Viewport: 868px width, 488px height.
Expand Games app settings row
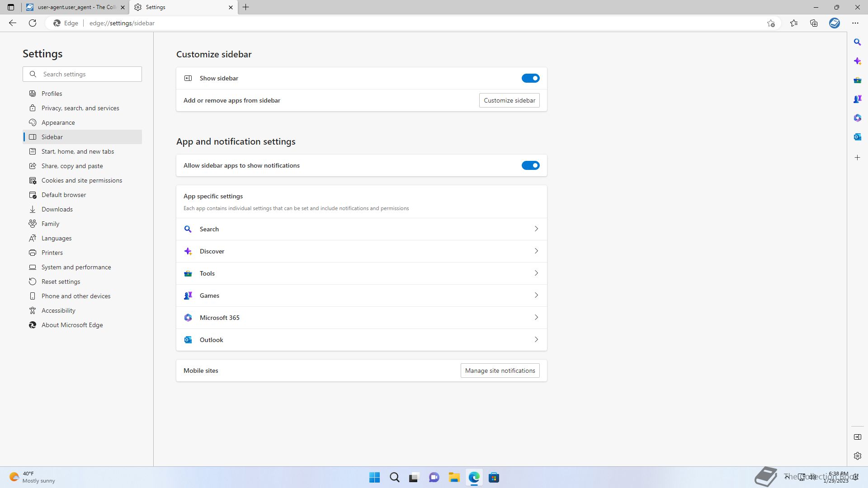tap(361, 296)
